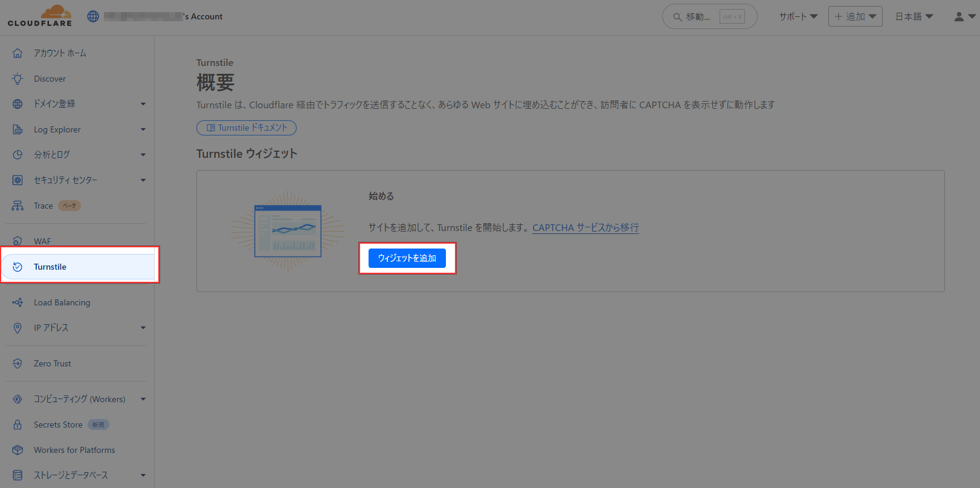Click the Zero Trust icon
Screen dimensions: 980x488
pos(18,363)
